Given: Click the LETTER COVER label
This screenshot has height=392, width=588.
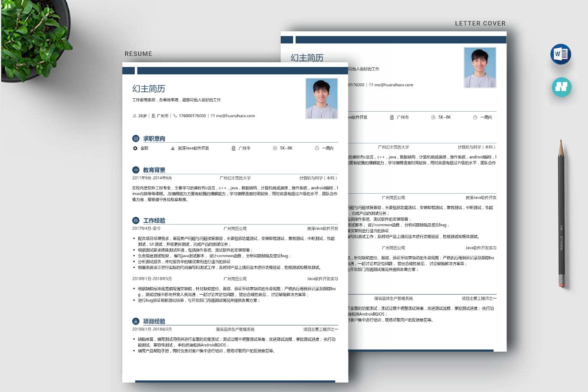Looking at the screenshot, I should pyautogui.click(x=480, y=23).
